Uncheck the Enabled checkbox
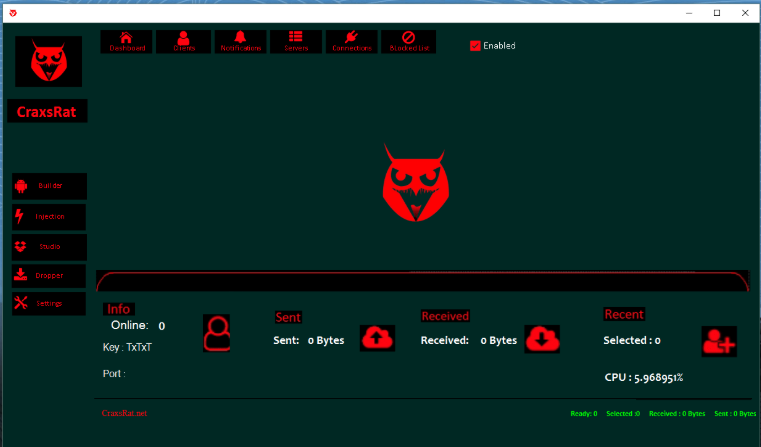This screenshot has width=761, height=447. [475, 46]
